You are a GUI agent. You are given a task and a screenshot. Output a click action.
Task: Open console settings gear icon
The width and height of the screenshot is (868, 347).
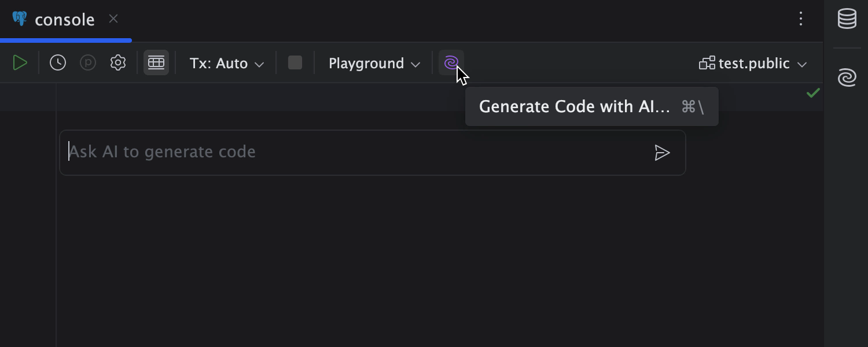[x=118, y=63]
